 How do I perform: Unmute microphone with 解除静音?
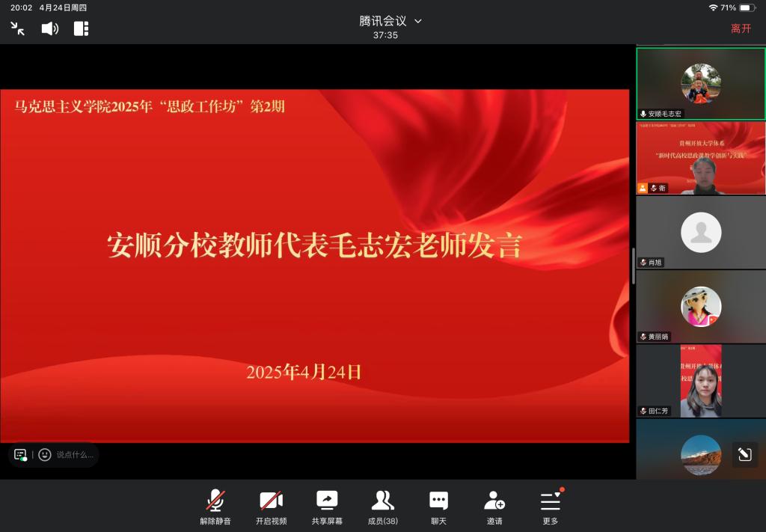[x=215, y=507]
